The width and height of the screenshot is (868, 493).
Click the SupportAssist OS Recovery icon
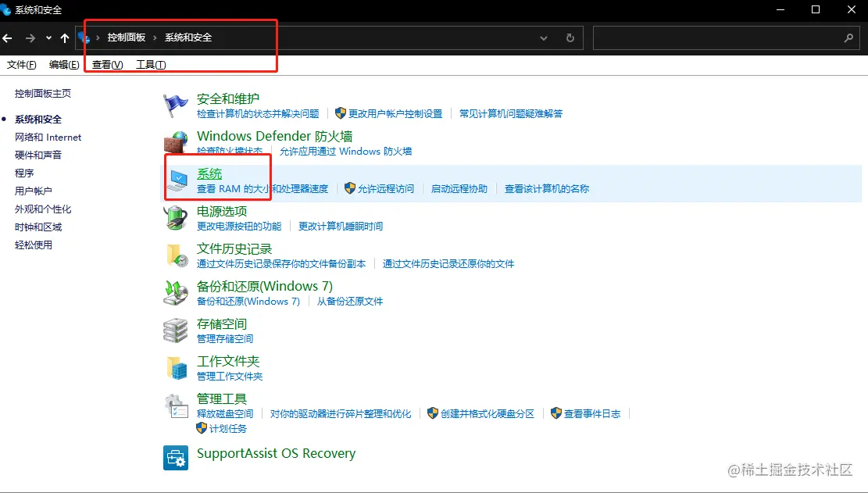(x=176, y=458)
